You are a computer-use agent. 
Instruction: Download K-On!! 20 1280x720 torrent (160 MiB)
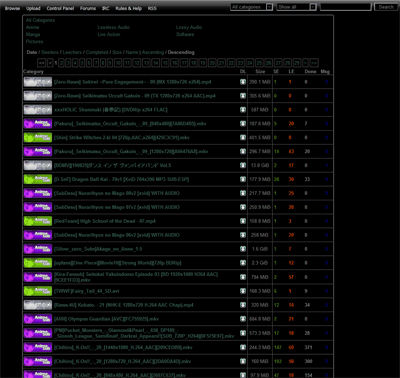(x=243, y=361)
